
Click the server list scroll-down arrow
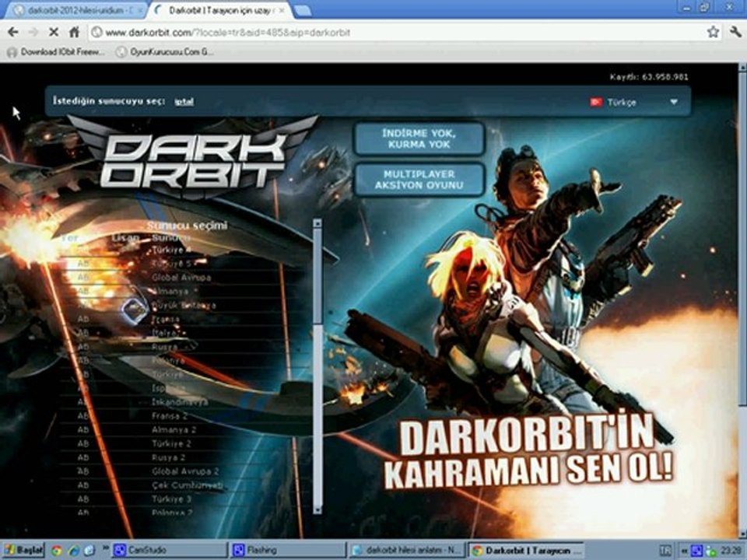tap(317, 510)
